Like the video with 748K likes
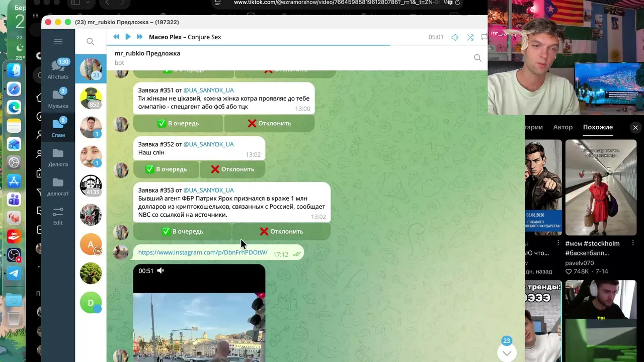This screenshot has height=362, width=644. pos(570,271)
